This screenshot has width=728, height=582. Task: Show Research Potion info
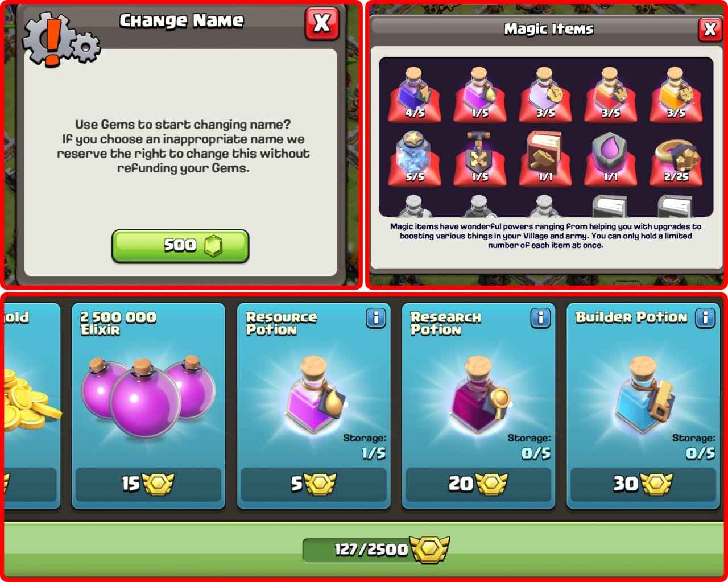coord(540,318)
